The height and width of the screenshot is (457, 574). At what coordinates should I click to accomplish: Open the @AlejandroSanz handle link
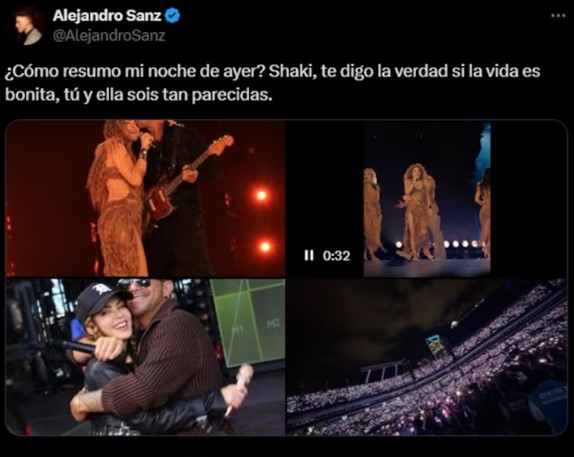pyautogui.click(x=109, y=36)
